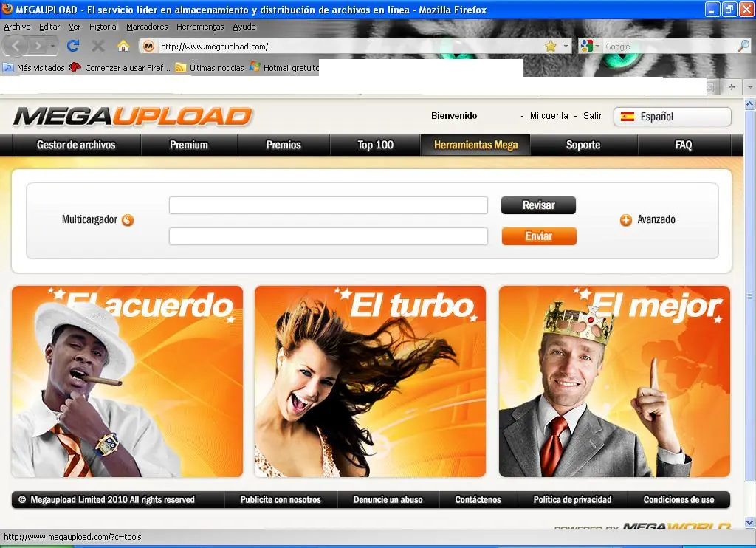The height and width of the screenshot is (548, 756).
Task: Click the El turbo banner
Action: tap(371, 382)
